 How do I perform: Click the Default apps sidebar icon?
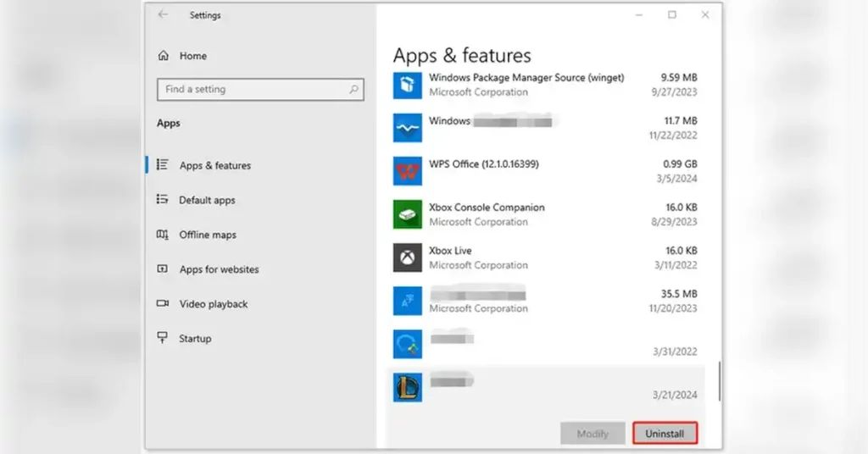pyautogui.click(x=162, y=200)
